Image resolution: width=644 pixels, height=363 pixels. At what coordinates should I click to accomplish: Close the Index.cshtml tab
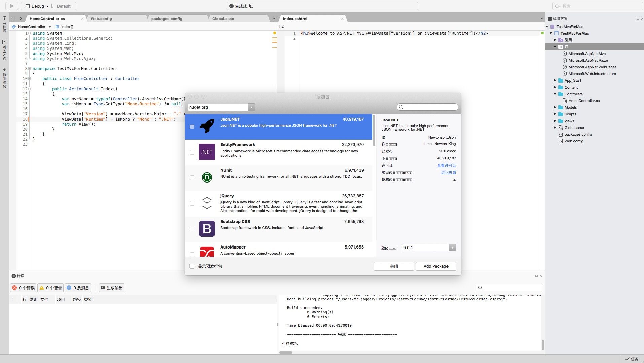[x=342, y=19]
